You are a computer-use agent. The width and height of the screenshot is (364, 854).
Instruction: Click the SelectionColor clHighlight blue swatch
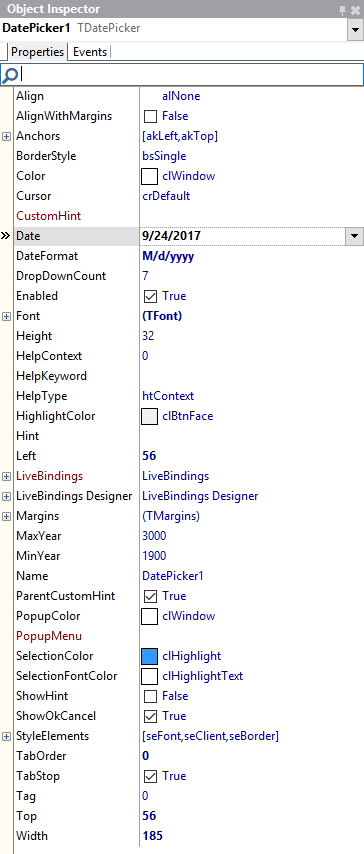pyautogui.click(x=149, y=656)
